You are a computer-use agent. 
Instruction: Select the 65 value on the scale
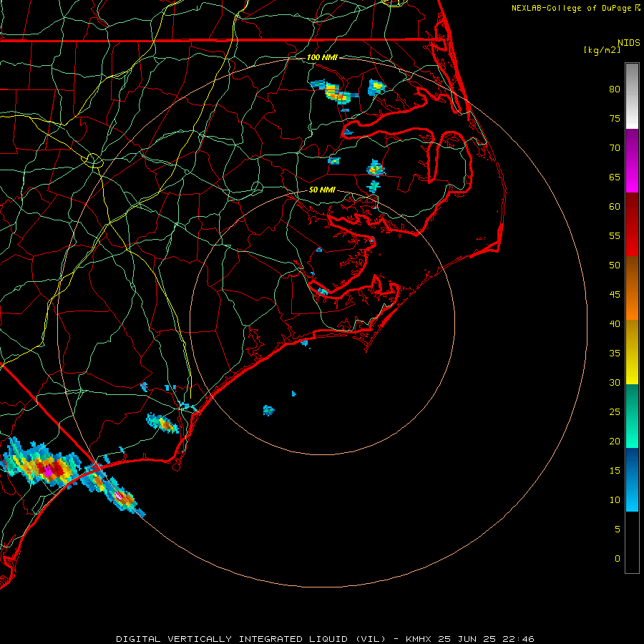point(615,177)
